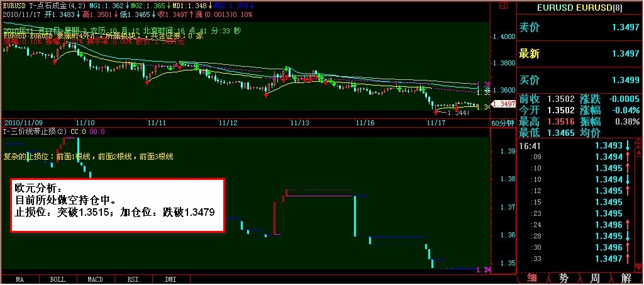Click the 前收 value 1.3502
Viewport: 644px width, 285px height.
click(560, 99)
